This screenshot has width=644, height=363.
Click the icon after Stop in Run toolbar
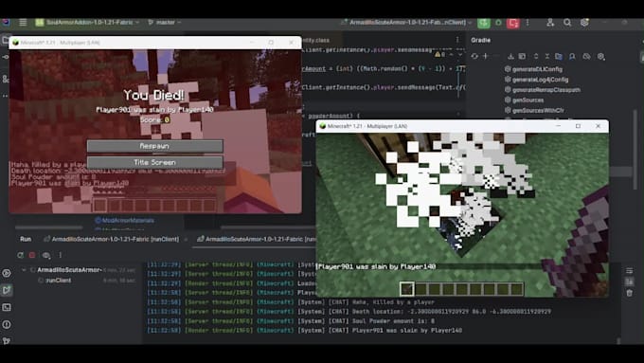46,255
